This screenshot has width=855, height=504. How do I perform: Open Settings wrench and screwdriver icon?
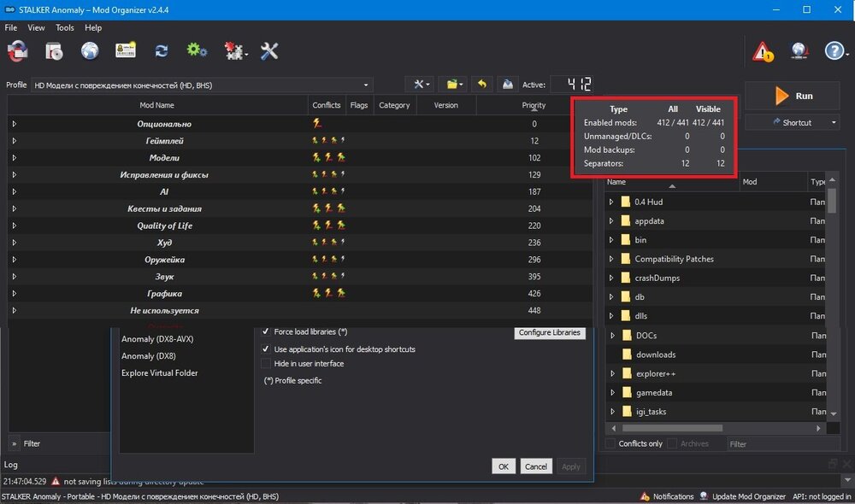[x=269, y=51]
